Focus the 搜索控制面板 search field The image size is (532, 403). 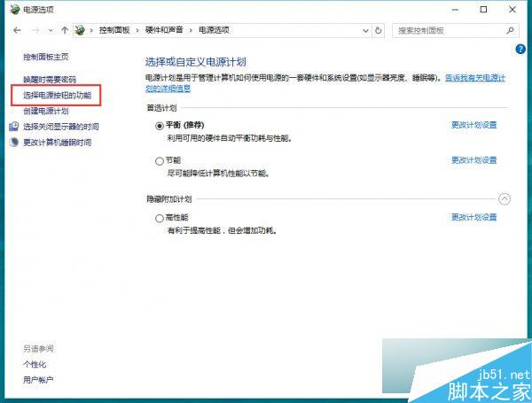456,30
